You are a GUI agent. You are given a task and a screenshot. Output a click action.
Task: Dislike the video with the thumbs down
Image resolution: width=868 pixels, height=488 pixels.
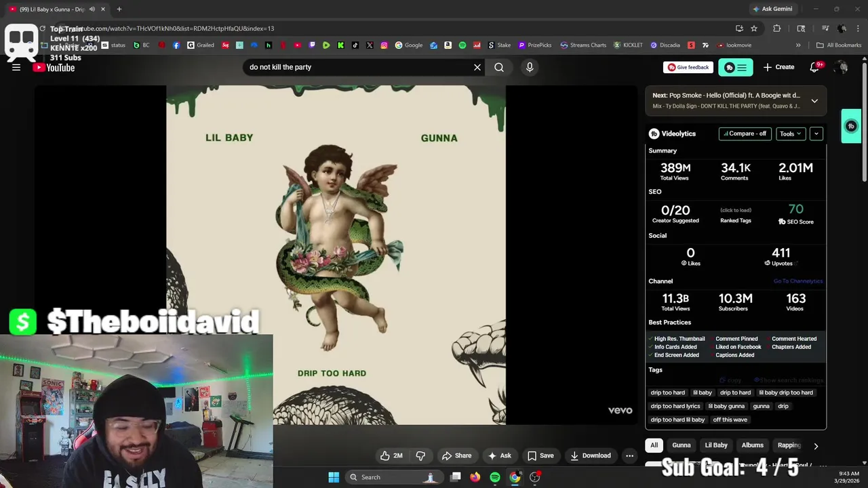[420, 455]
